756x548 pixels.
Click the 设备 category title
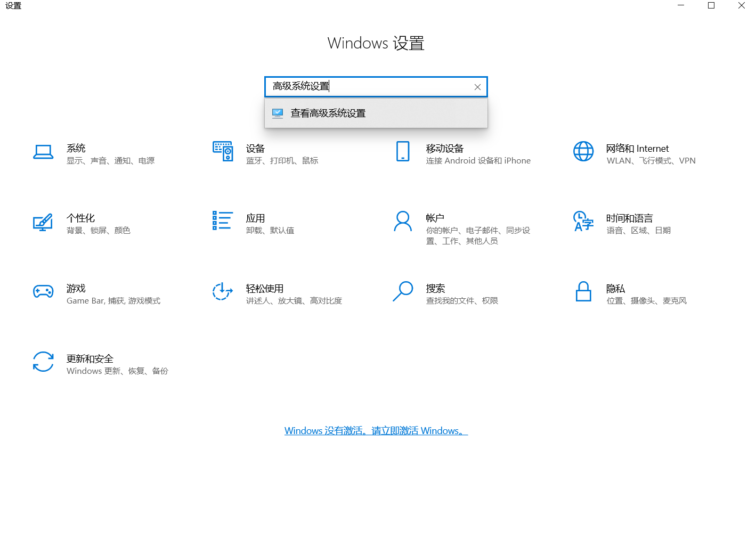click(256, 149)
